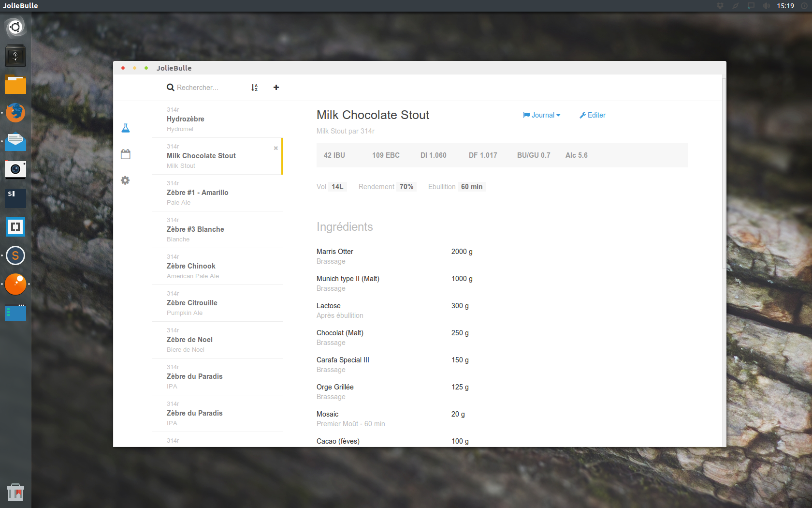812x508 pixels.
Task: Open the recipes flask icon in sidebar
Action: [x=126, y=128]
